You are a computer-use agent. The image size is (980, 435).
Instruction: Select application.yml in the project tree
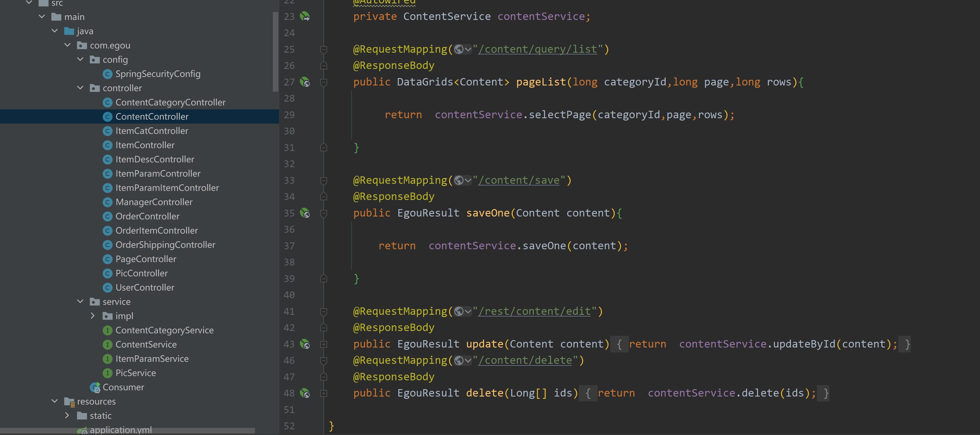tap(121, 430)
